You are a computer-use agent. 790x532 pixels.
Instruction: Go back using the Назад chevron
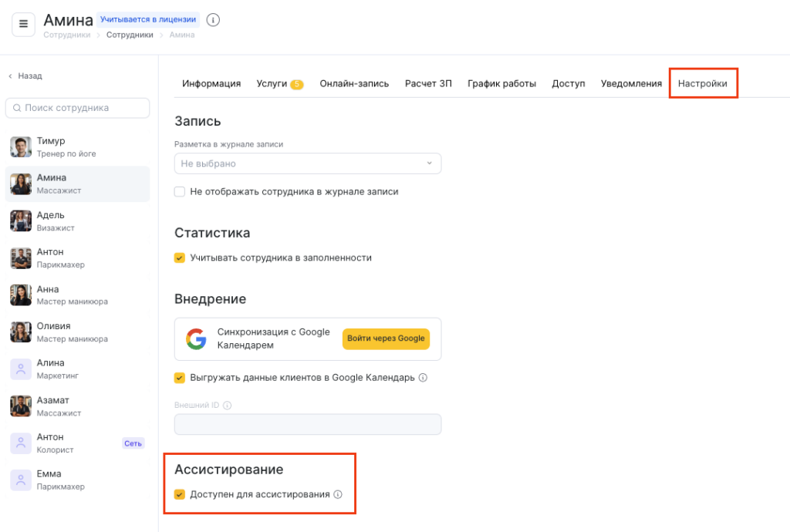(11, 76)
